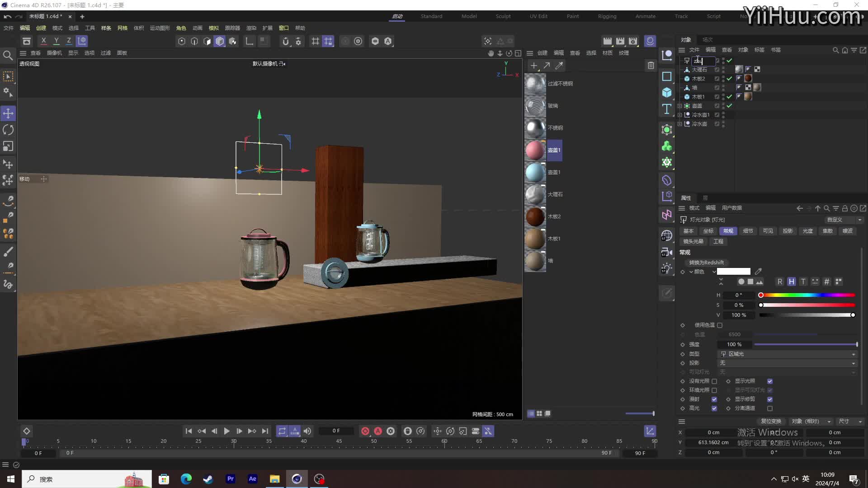This screenshot has width=868, height=488.
Task: Search objects in the Object Manager
Action: (x=835, y=50)
